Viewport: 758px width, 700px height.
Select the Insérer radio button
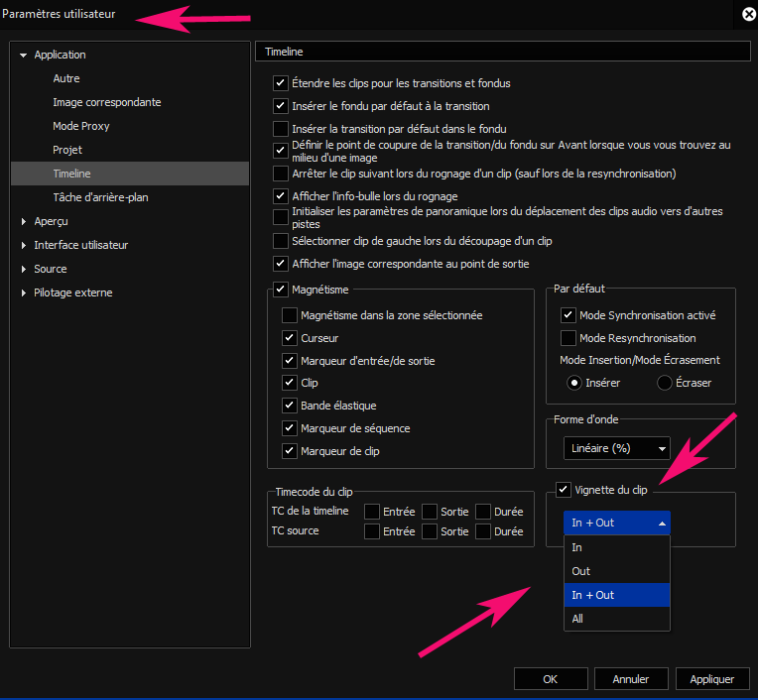coord(573,383)
